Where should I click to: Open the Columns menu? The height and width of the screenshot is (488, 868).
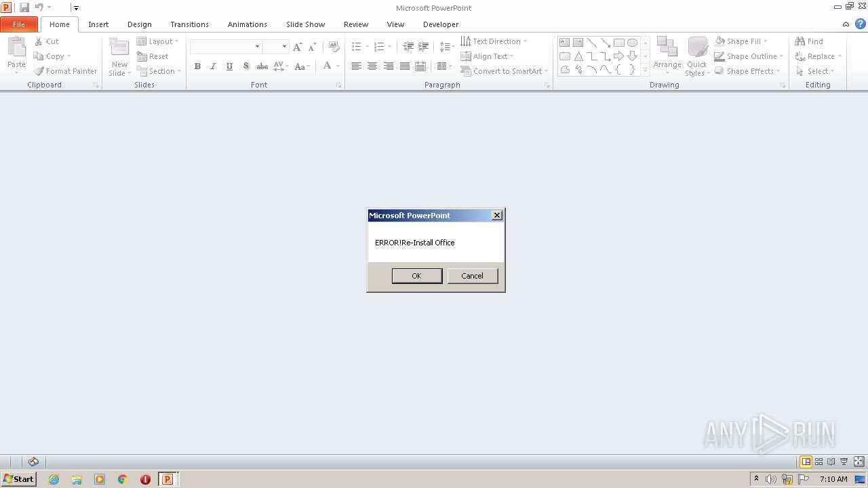click(x=444, y=66)
